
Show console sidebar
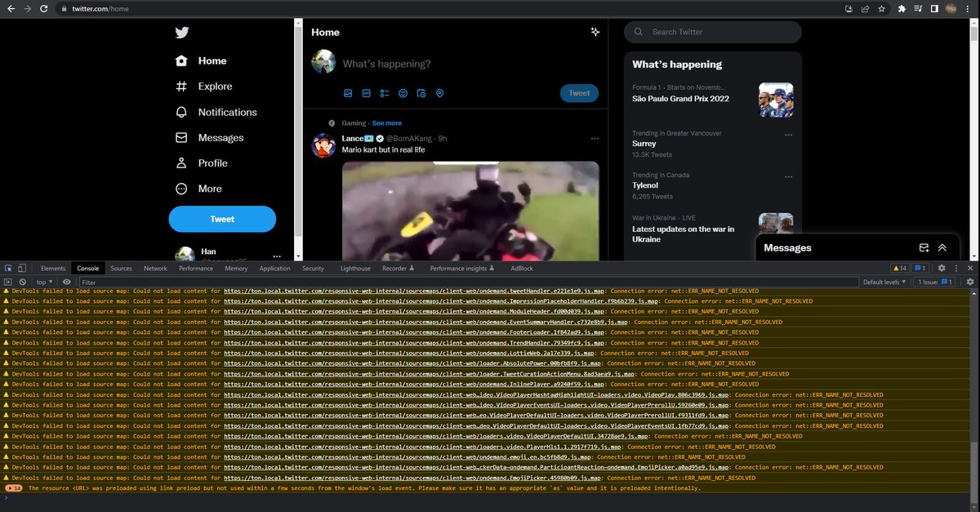[x=8, y=282]
